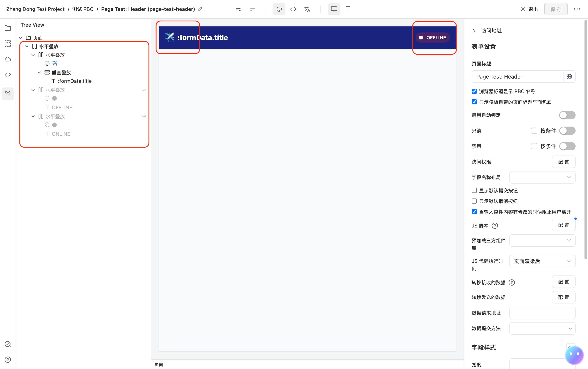Open the dashed-square components sidebar icon
The image size is (588, 369).
tap(8, 43)
